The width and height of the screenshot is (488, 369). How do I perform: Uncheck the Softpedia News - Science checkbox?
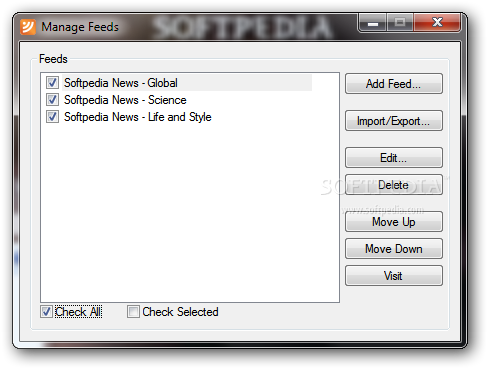52,99
